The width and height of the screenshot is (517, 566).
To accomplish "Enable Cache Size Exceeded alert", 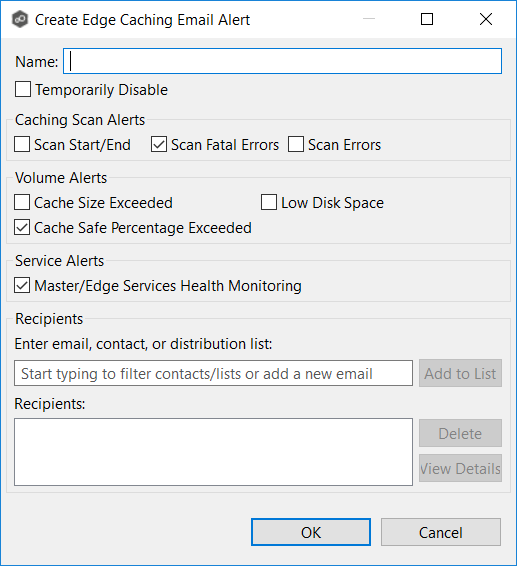I will pyautogui.click(x=22, y=203).
